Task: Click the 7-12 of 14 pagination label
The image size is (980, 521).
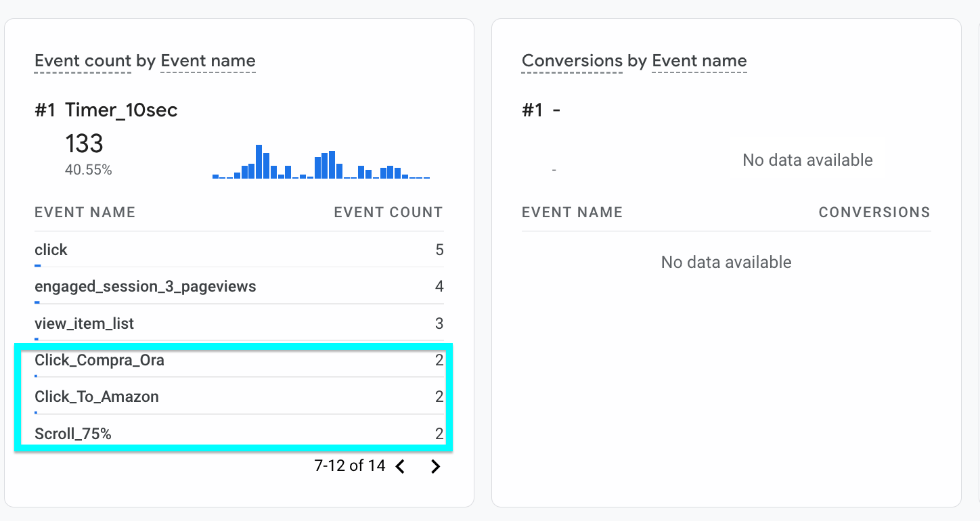Action: (x=350, y=466)
